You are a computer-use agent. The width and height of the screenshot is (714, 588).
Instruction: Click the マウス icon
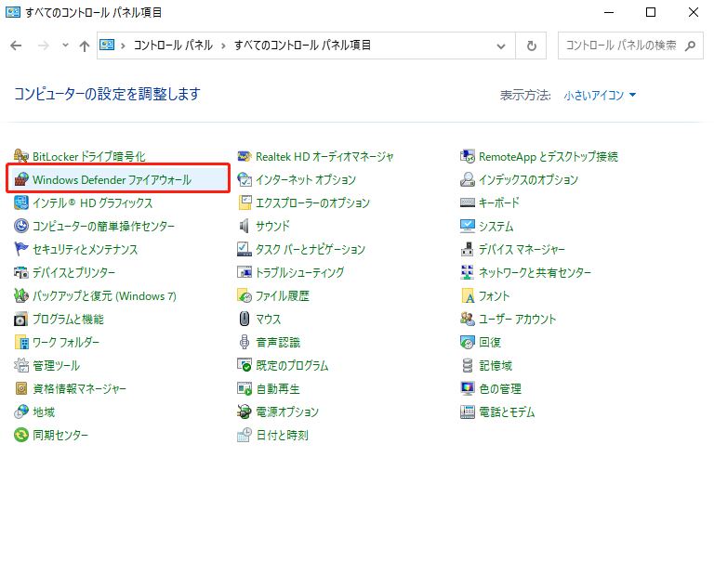pyautogui.click(x=245, y=319)
